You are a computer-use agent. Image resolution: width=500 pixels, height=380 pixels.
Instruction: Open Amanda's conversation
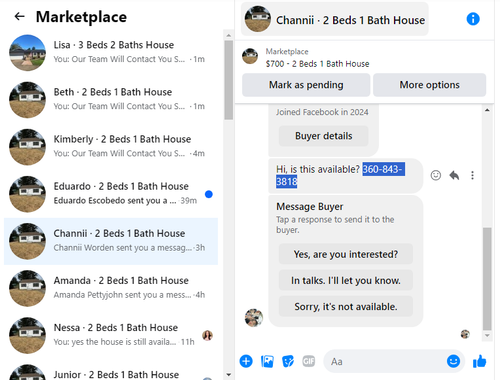pos(111,288)
